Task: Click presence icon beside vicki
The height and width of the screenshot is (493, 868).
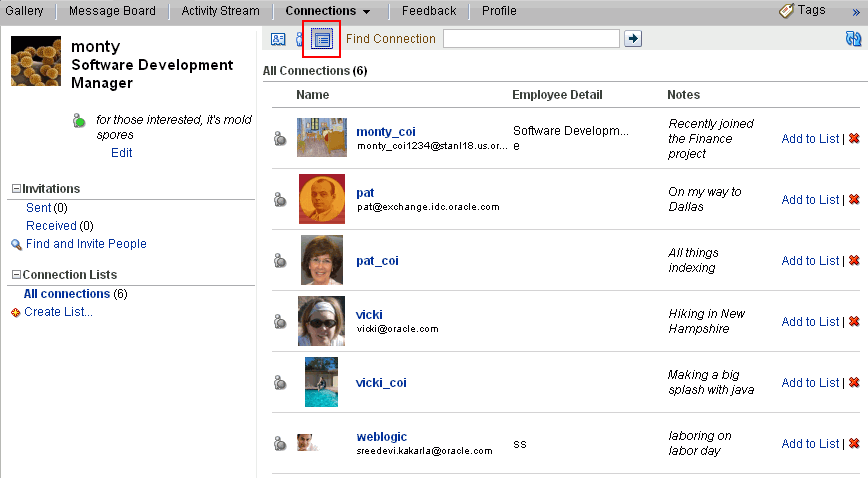Action: (x=280, y=321)
